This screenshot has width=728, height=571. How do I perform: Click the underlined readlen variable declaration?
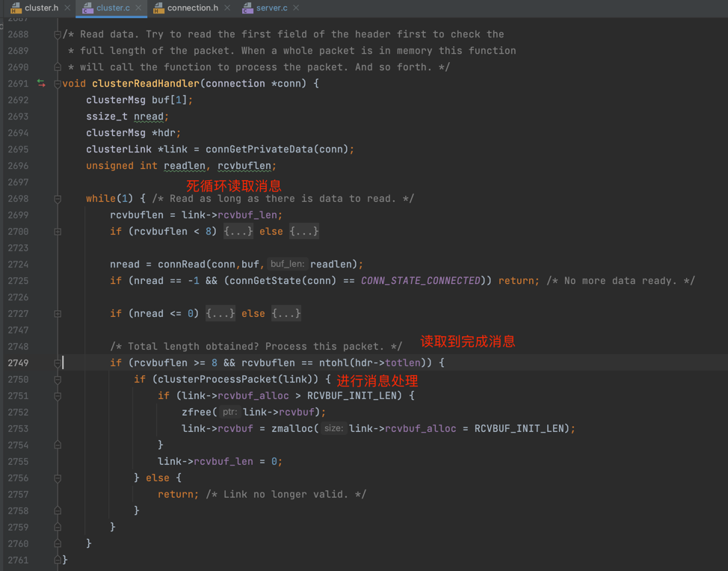[185, 166]
